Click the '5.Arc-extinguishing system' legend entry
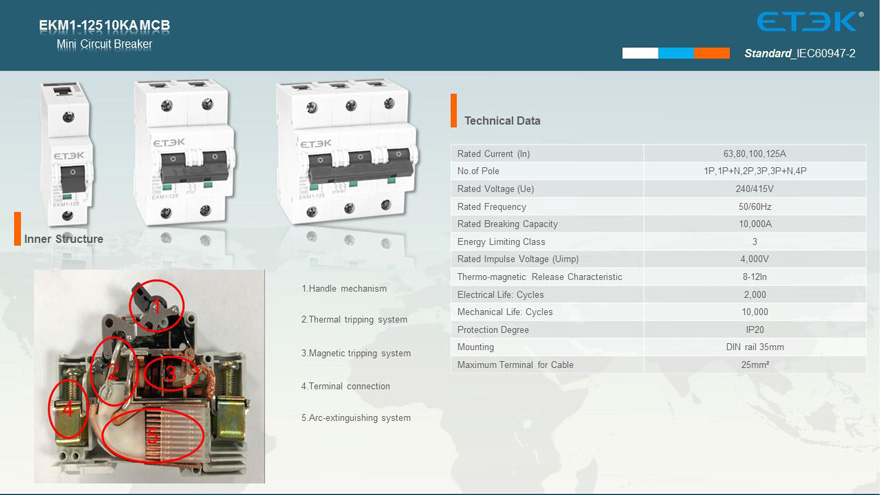 356,418
